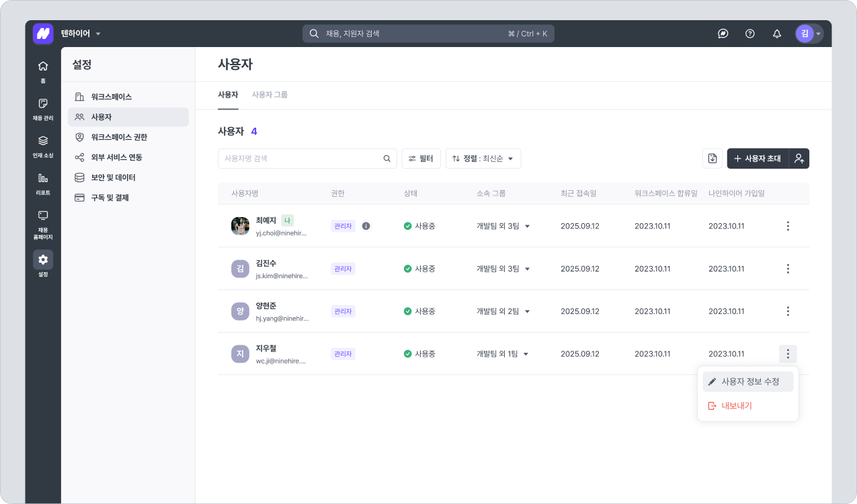
Task: Select 구독 및 결제 in settings menu
Action: pos(128,198)
